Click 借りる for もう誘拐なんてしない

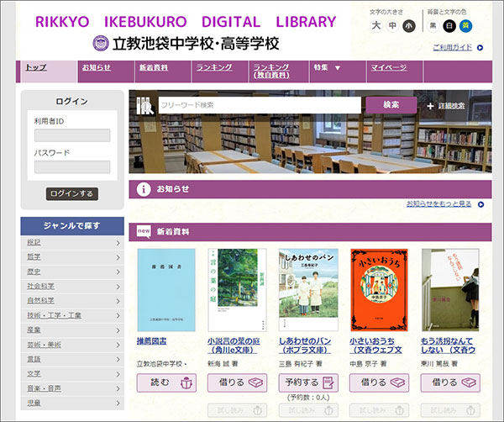[x=450, y=382]
